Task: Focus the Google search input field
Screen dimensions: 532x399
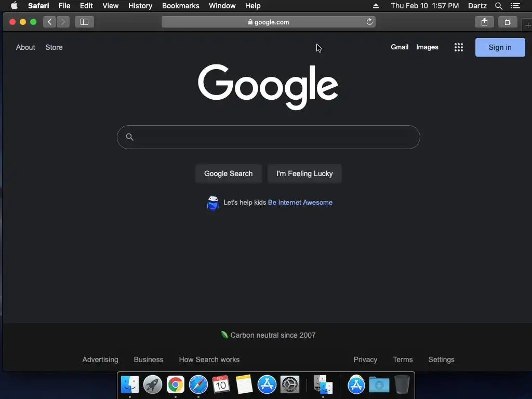Action: click(x=269, y=137)
